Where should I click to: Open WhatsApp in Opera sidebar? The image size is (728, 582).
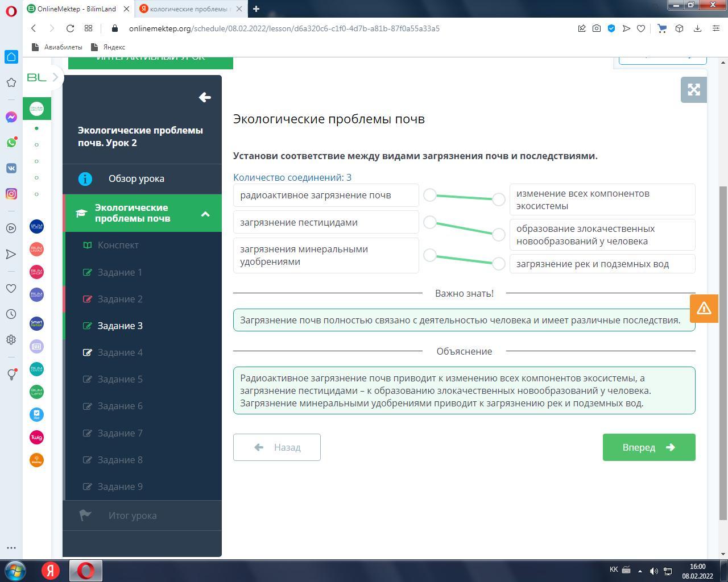pyautogui.click(x=11, y=143)
